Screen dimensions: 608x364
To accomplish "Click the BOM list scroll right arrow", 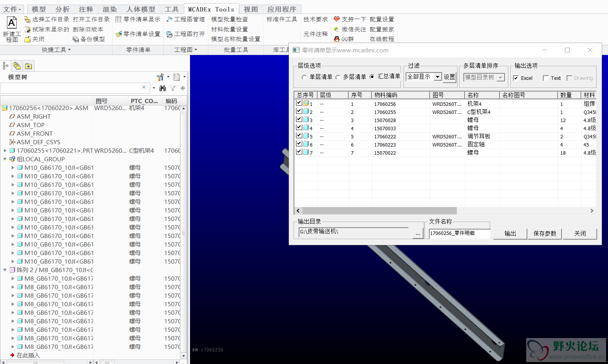I will click(592, 210).
